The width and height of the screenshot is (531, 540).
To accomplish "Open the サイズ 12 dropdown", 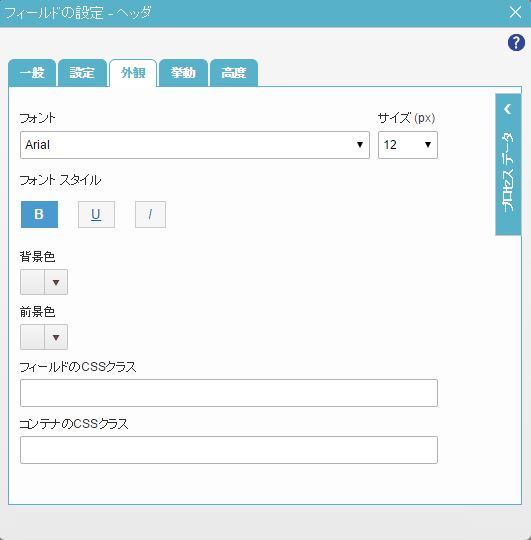I will click(408, 145).
